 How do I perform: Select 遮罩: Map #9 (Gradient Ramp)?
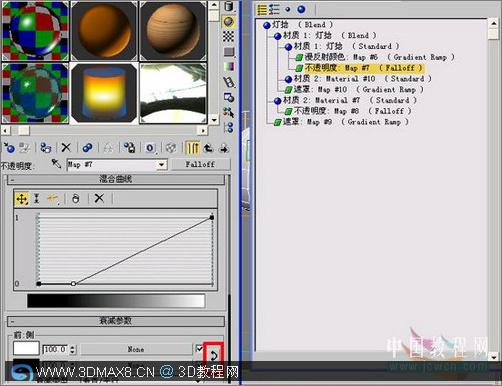pyautogui.click(x=341, y=122)
